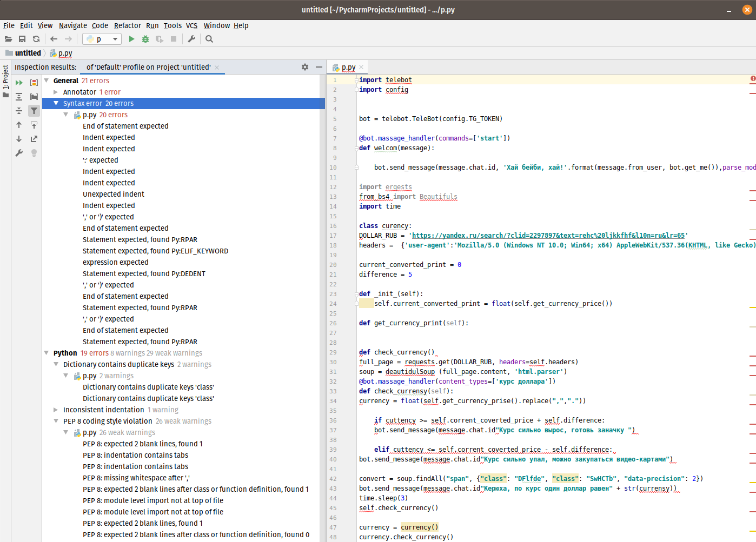Image resolution: width=756 pixels, height=542 pixels.
Task: Open the File menu
Action: click(x=9, y=25)
